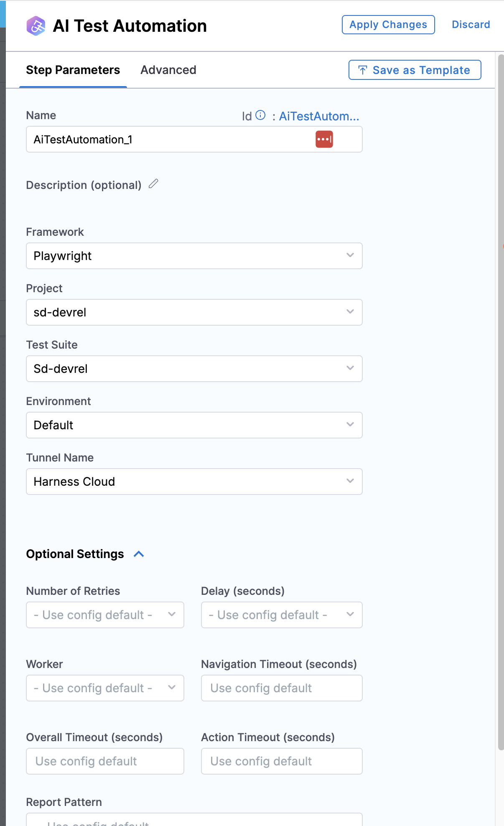Click the Action Timeout (seconds) input

tap(282, 761)
